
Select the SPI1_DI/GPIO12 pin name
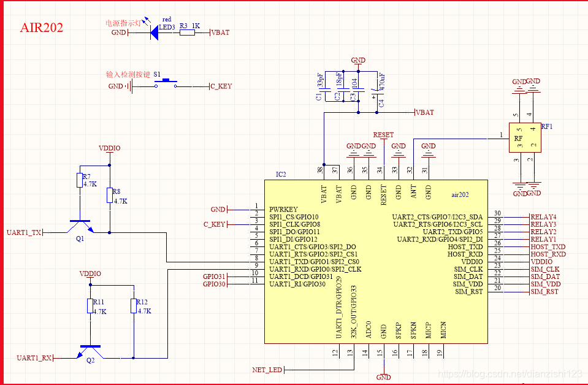[293, 239]
